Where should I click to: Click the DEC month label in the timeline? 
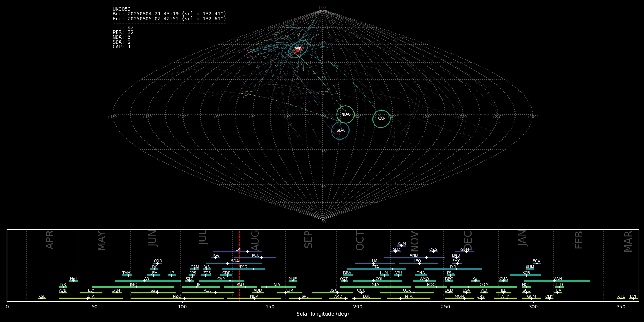click(468, 240)
